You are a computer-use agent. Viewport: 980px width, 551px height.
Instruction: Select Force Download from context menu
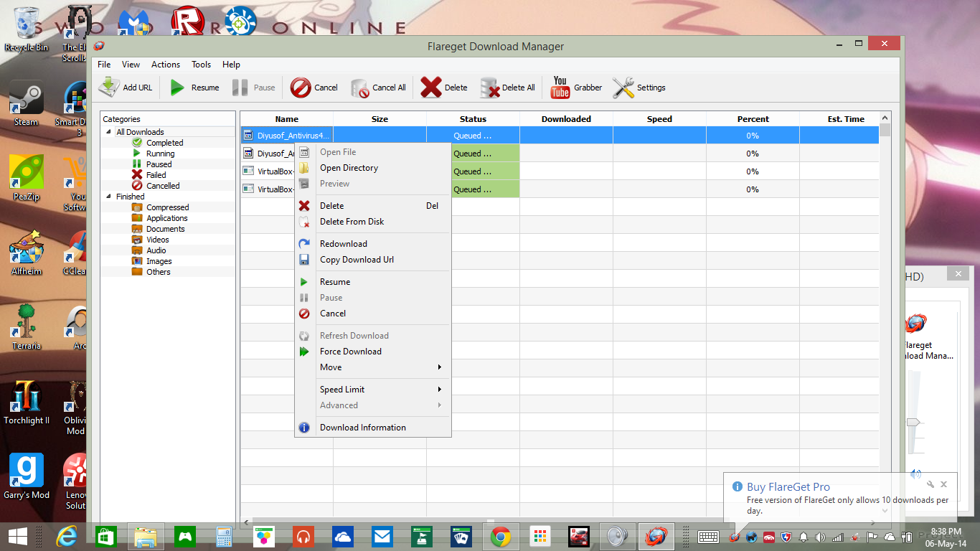tap(373, 352)
